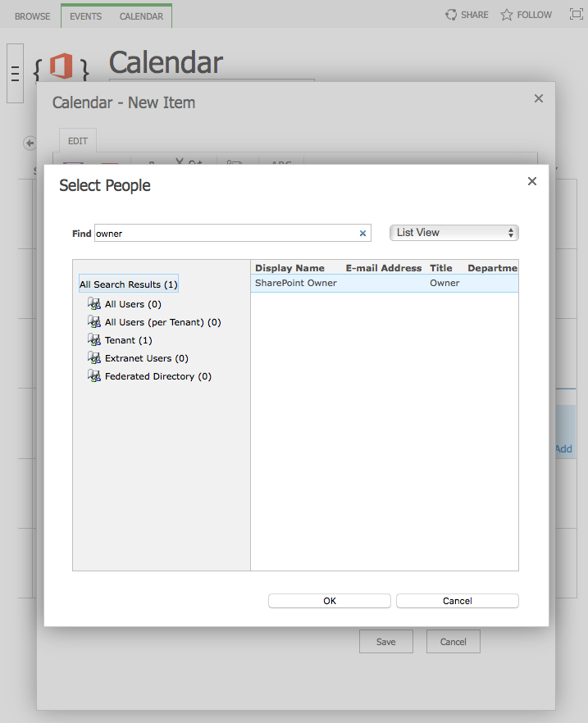Click the Follow star icon

pos(506,15)
